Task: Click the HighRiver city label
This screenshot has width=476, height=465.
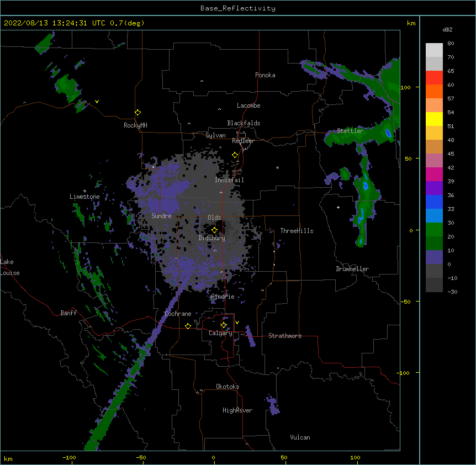Action: pyautogui.click(x=237, y=410)
